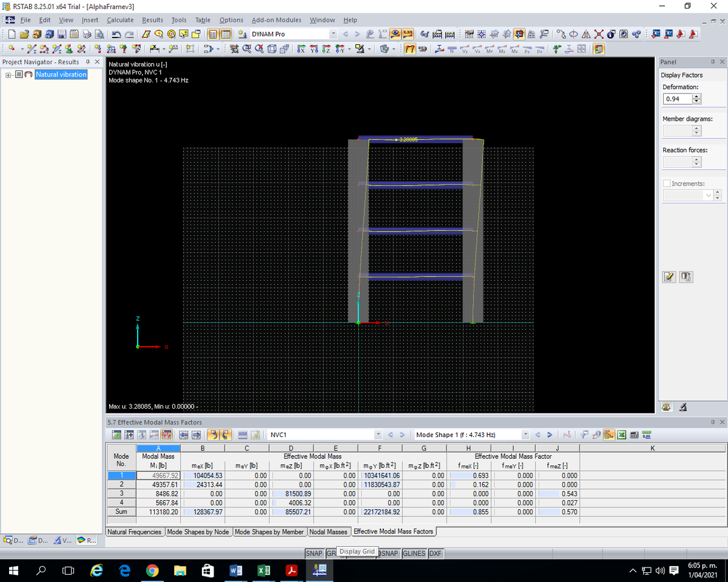Click the Print icon in toolbar

(87, 34)
